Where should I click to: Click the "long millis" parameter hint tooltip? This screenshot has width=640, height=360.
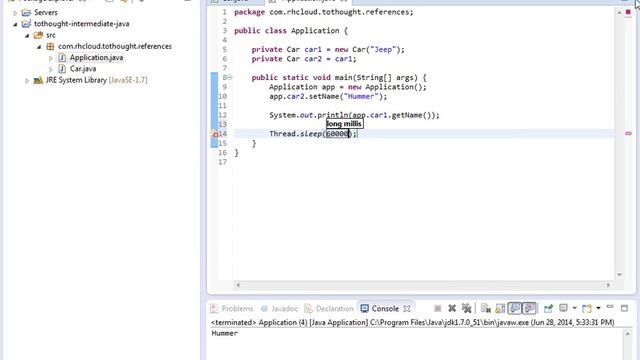click(344, 124)
